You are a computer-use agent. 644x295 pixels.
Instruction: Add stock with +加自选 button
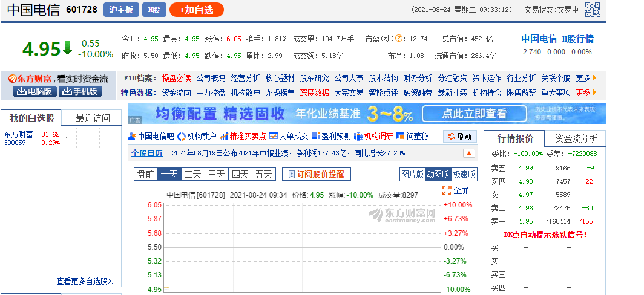tap(196, 10)
